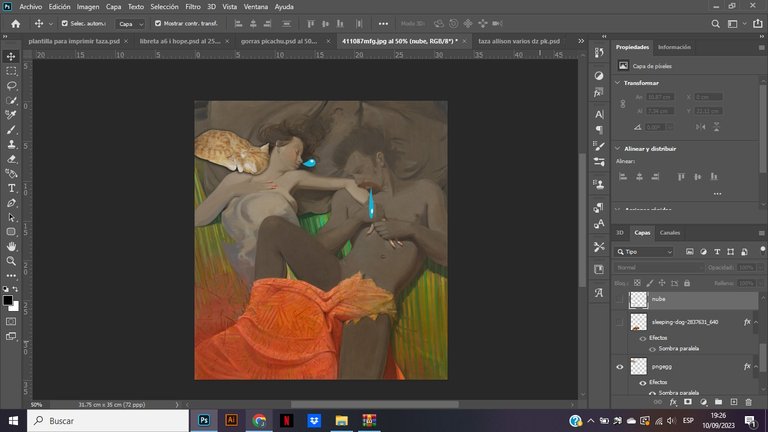Select the Brush tool
Viewport: 768px width, 432px height.
coord(11,130)
